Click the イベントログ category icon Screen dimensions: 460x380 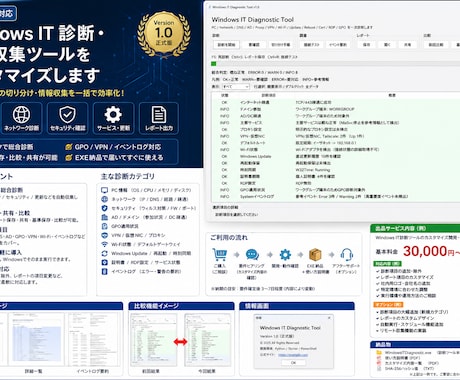coord(104,271)
